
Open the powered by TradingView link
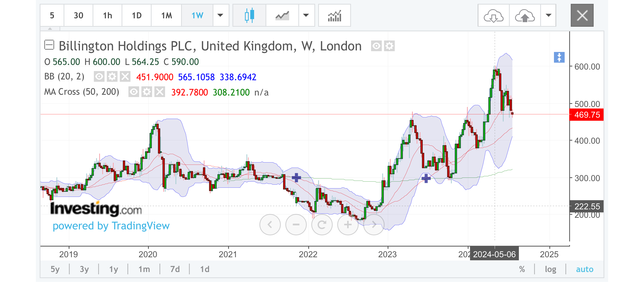click(111, 226)
